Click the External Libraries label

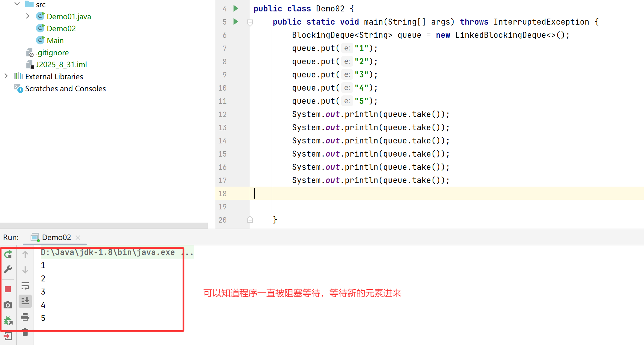tap(54, 76)
